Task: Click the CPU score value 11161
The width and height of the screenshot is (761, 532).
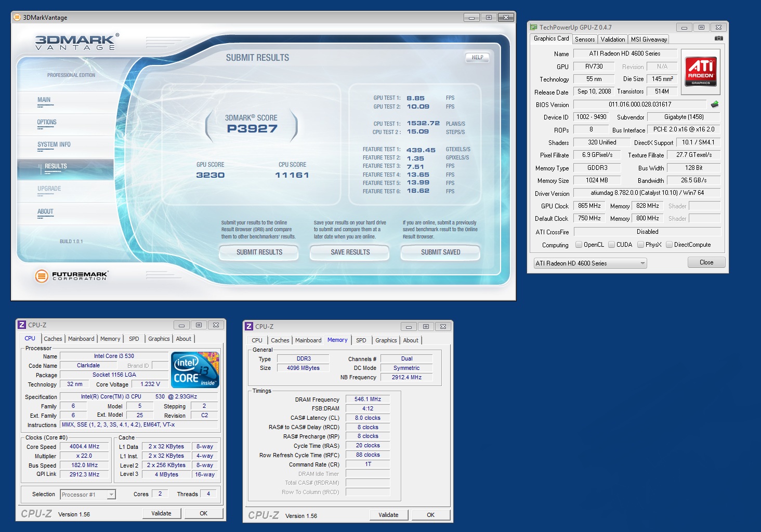Action: [292, 175]
